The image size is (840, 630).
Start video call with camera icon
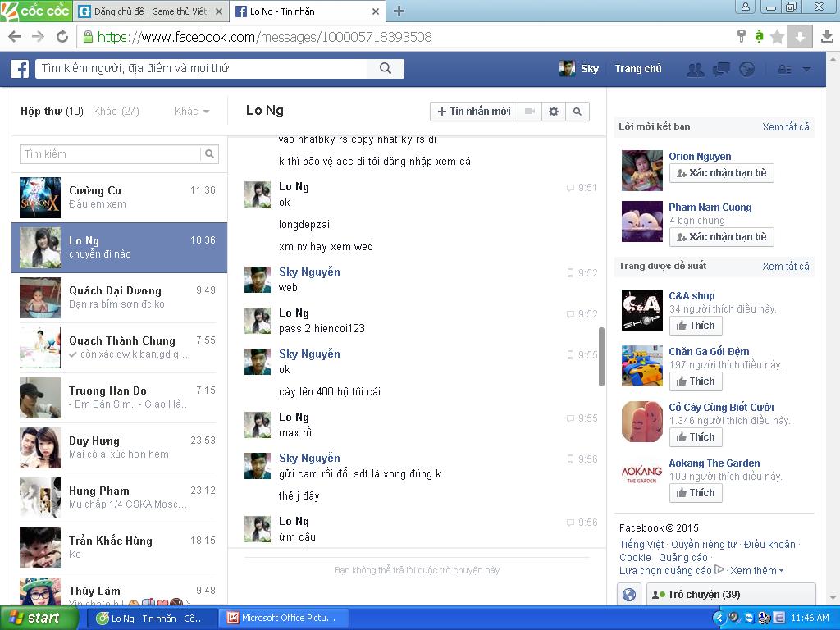pos(530,112)
